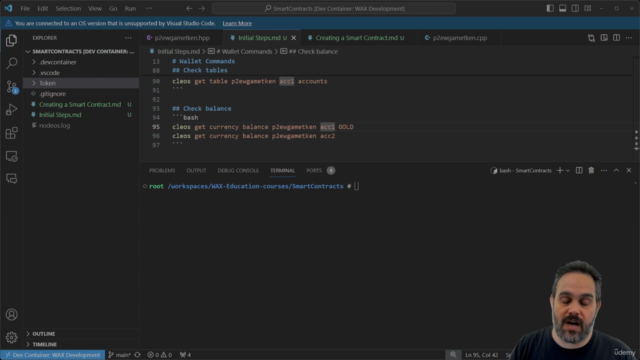The width and height of the screenshot is (640, 360).
Task: Customize layout icon in title bar
Action: 588,9
